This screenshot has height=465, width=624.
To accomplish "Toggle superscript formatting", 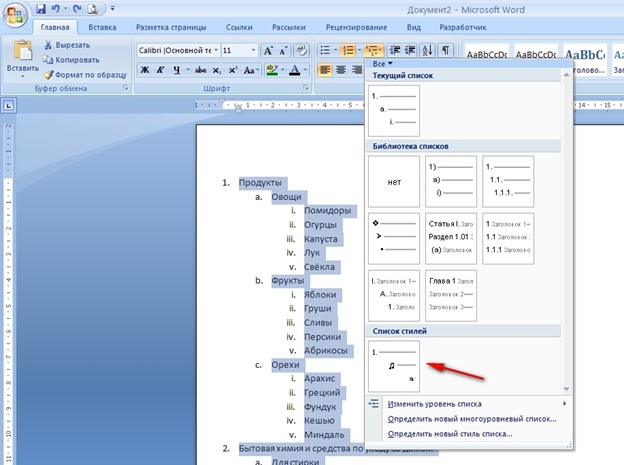I will [233, 70].
